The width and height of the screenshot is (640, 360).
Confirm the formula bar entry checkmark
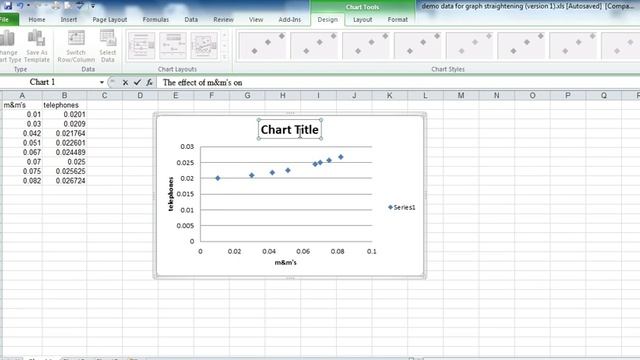click(137, 82)
